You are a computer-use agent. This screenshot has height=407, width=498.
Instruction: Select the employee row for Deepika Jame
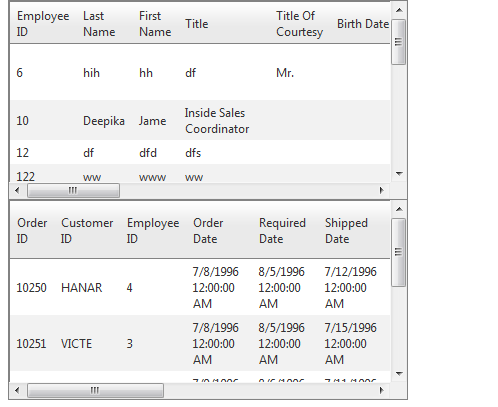click(x=200, y=121)
